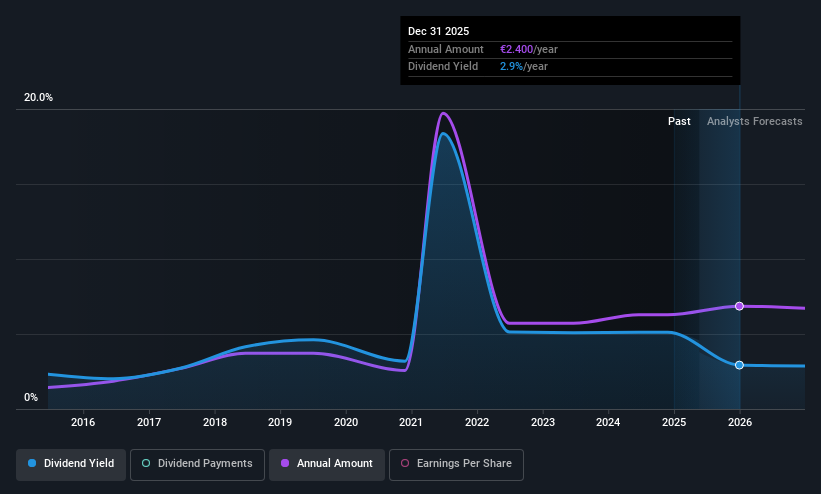Click the blue Dividend Yield marker at 2026
The height and width of the screenshot is (494, 821).
[739, 365]
